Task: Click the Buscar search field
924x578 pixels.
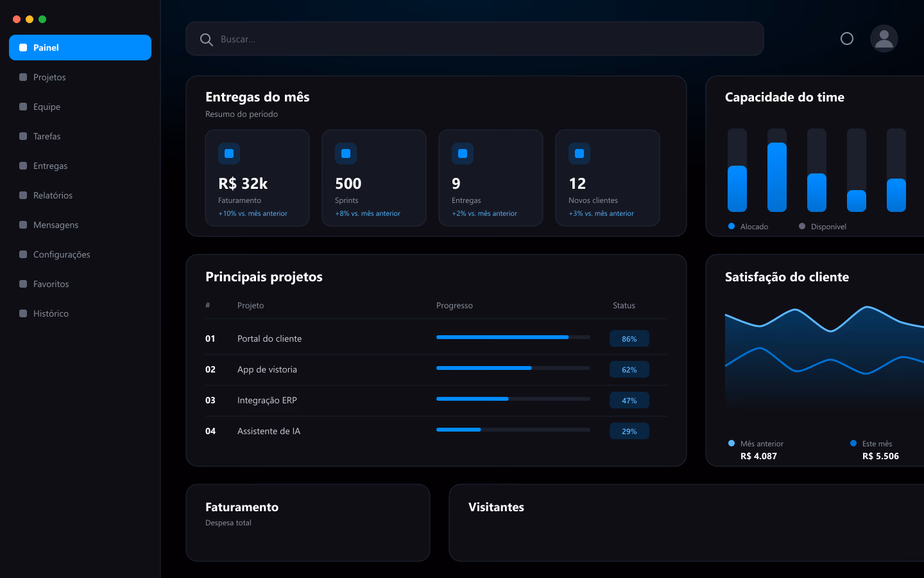Action: click(x=475, y=39)
